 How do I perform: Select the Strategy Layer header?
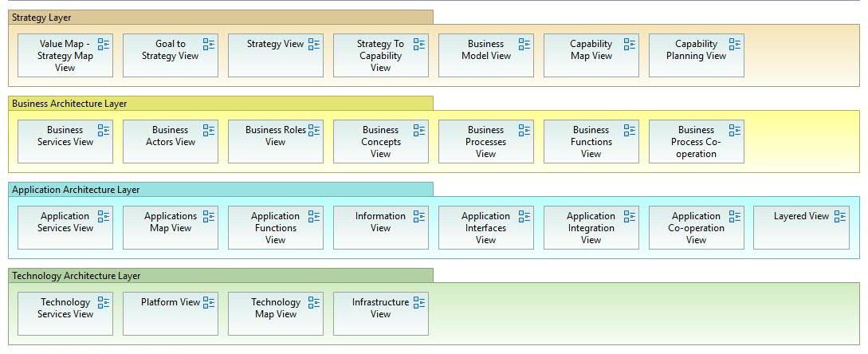click(x=220, y=17)
